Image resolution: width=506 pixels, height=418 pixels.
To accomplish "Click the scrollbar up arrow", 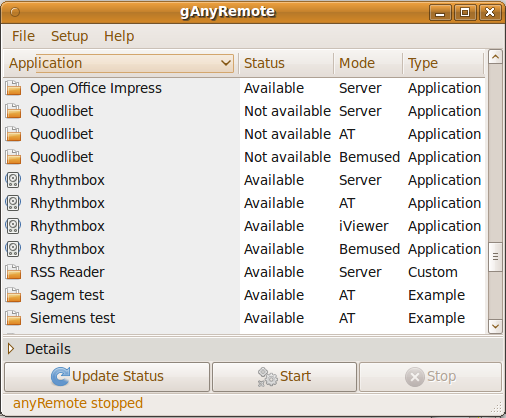I will [495, 57].
